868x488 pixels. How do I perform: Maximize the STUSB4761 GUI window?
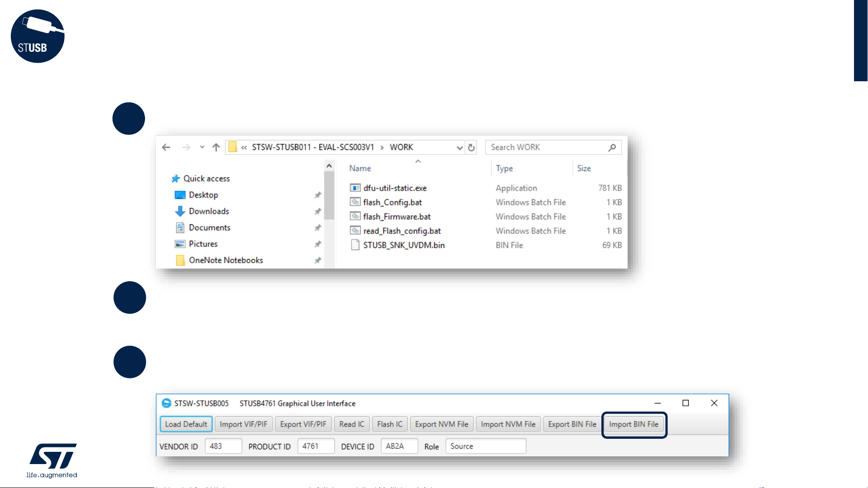tap(685, 403)
